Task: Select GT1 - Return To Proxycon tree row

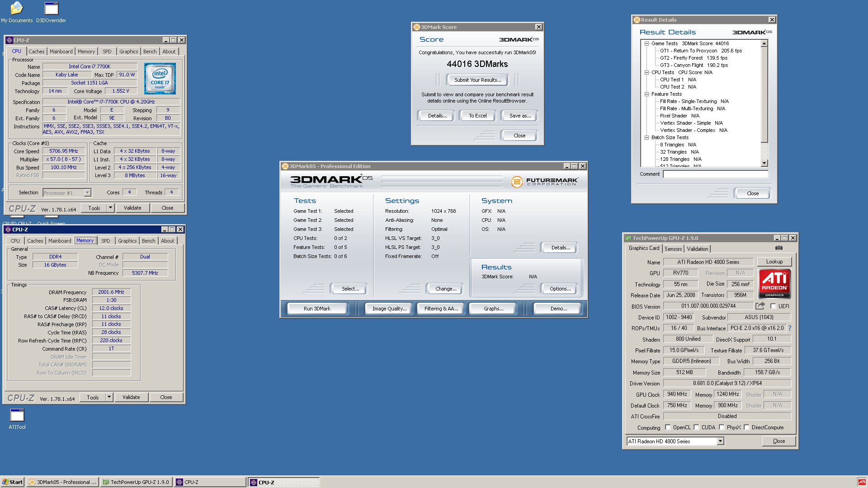Action: 701,51
